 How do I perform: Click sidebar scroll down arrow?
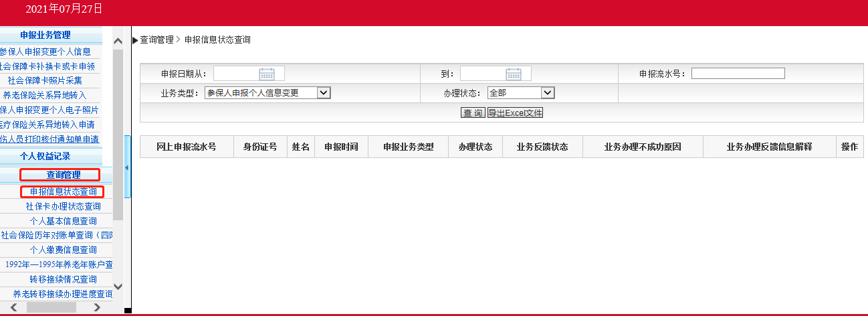point(118,286)
